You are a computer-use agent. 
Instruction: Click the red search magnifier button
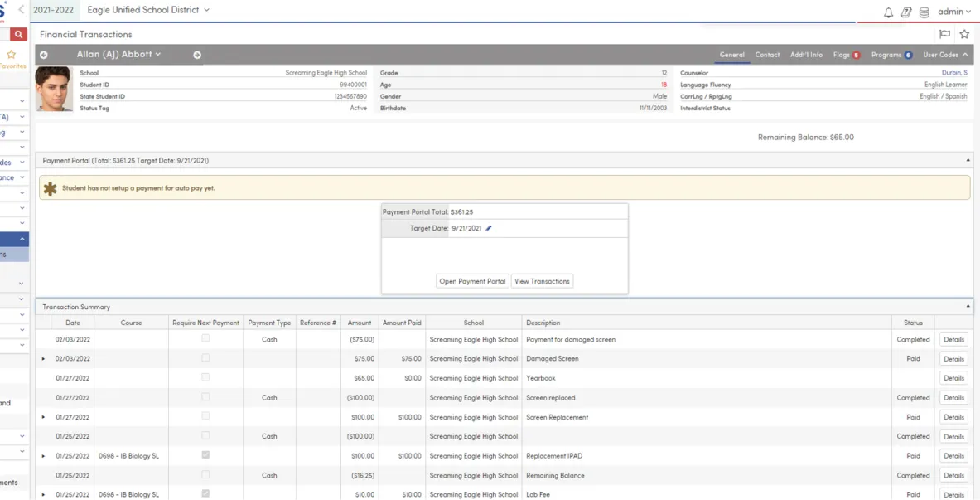(x=19, y=35)
